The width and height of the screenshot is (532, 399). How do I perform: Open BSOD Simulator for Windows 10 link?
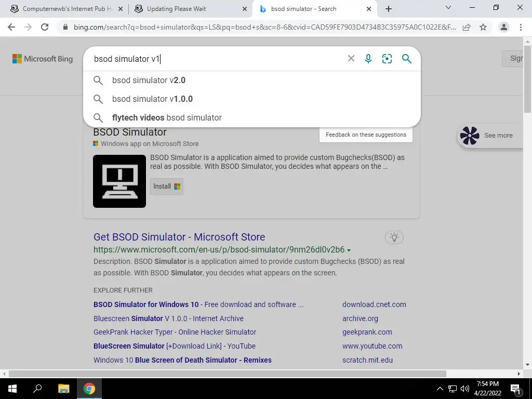coord(198,304)
